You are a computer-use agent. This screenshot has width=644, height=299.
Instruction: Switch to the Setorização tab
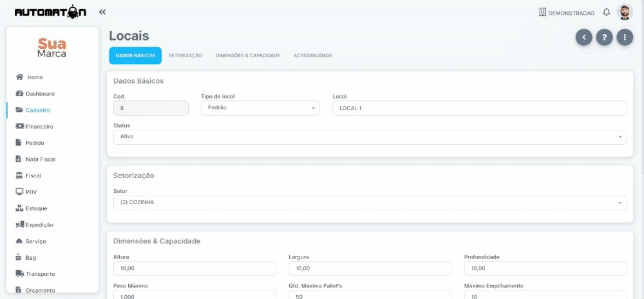[x=185, y=56]
